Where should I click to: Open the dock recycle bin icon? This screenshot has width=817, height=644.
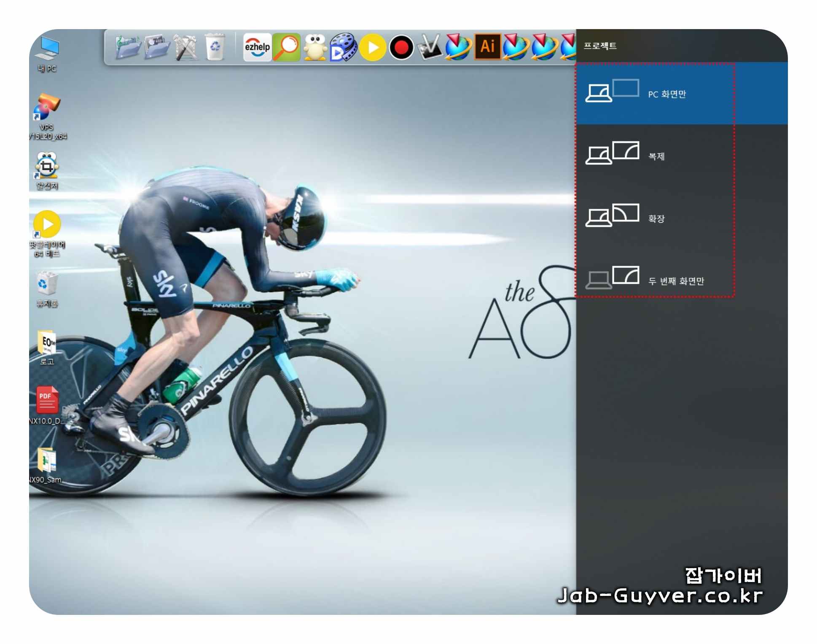[215, 47]
